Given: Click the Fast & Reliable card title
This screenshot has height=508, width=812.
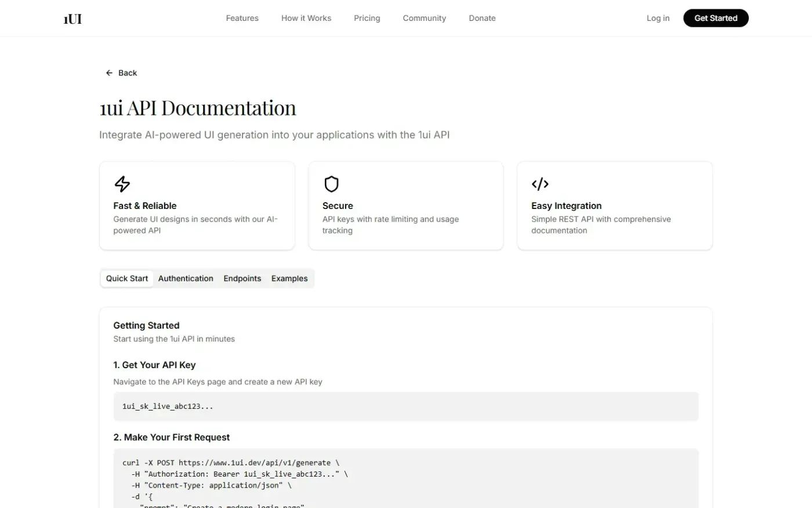Looking at the screenshot, I should (x=145, y=206).
